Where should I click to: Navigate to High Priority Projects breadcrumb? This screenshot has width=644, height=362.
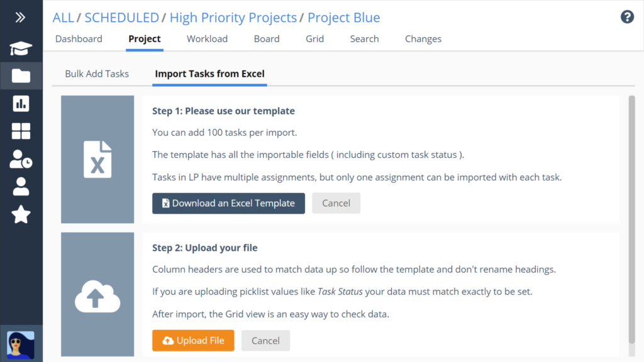[233, 18]
